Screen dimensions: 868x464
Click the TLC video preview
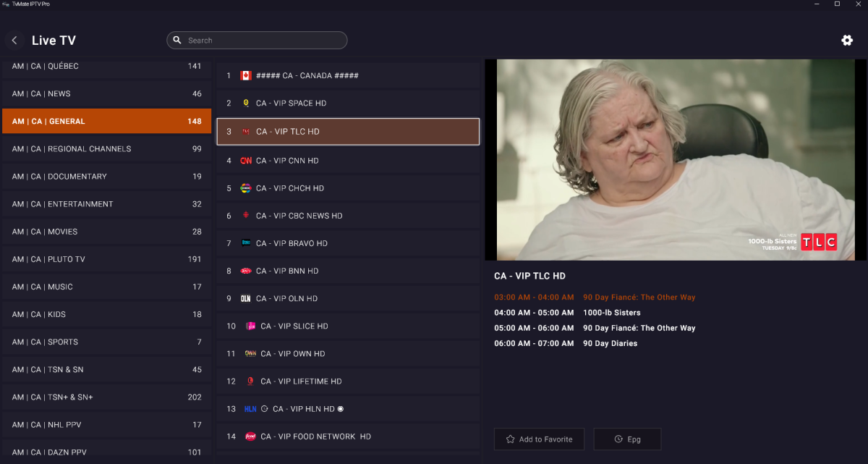[x=675, y=159]
